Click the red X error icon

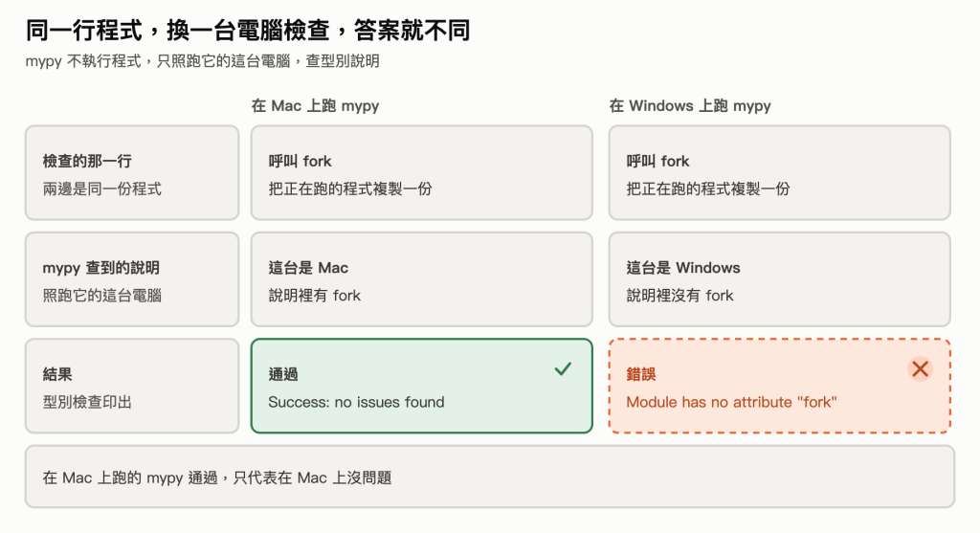[x=920, y=368]
